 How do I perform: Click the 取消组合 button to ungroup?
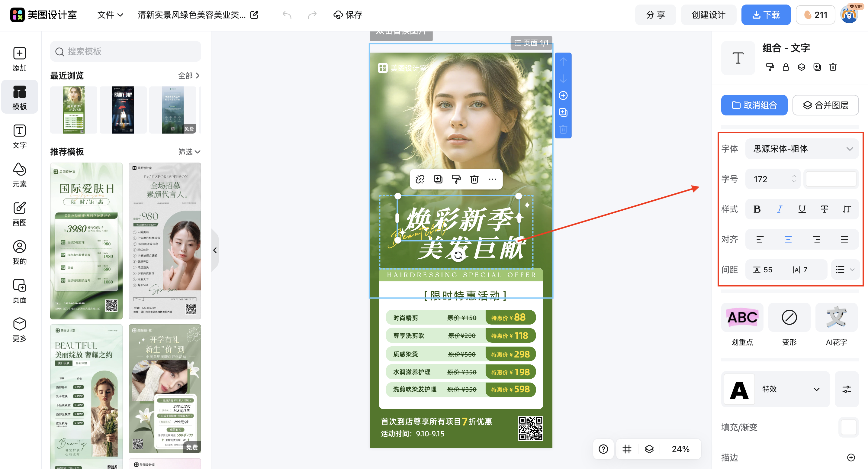754,105
